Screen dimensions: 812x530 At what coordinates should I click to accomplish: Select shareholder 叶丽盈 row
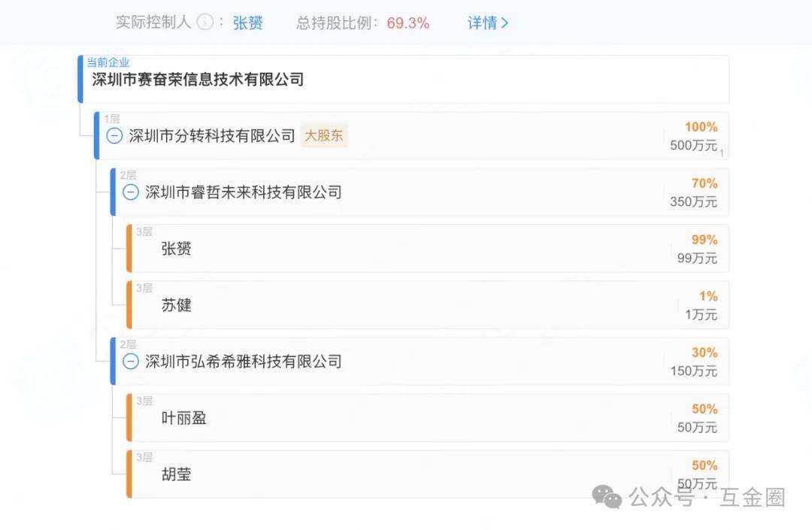click(183, 418)
